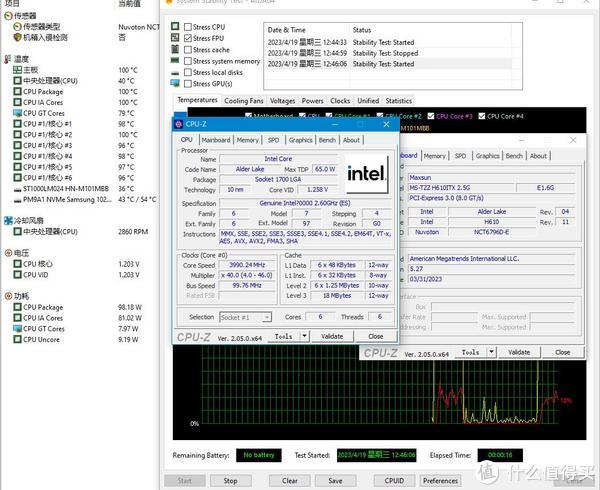Open the Statistics tab
Screen dimensions: 600x490
coord(399,101)
